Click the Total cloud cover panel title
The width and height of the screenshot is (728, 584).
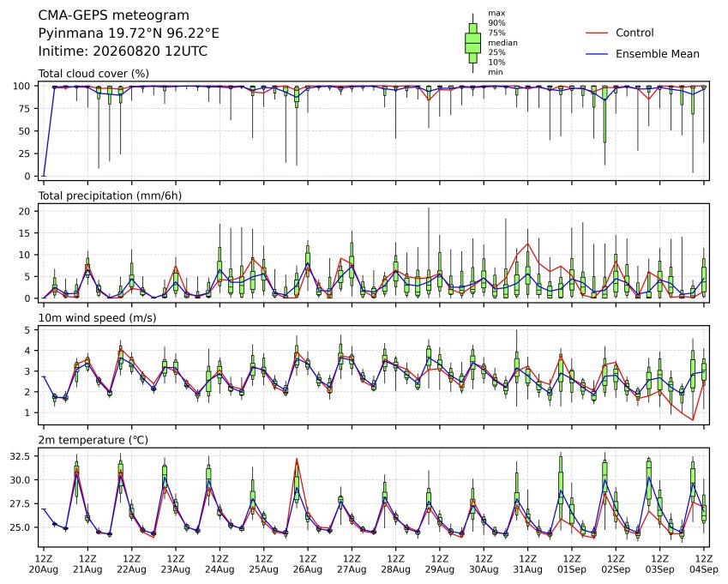pos(93,74)
